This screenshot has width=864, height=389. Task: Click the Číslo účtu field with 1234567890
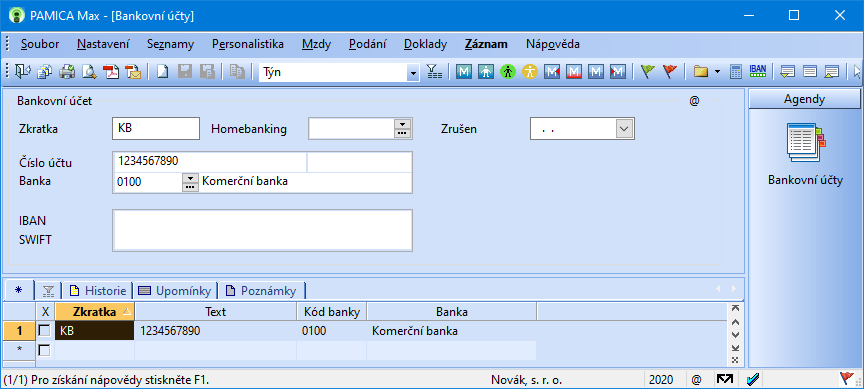tap(209, 161)
